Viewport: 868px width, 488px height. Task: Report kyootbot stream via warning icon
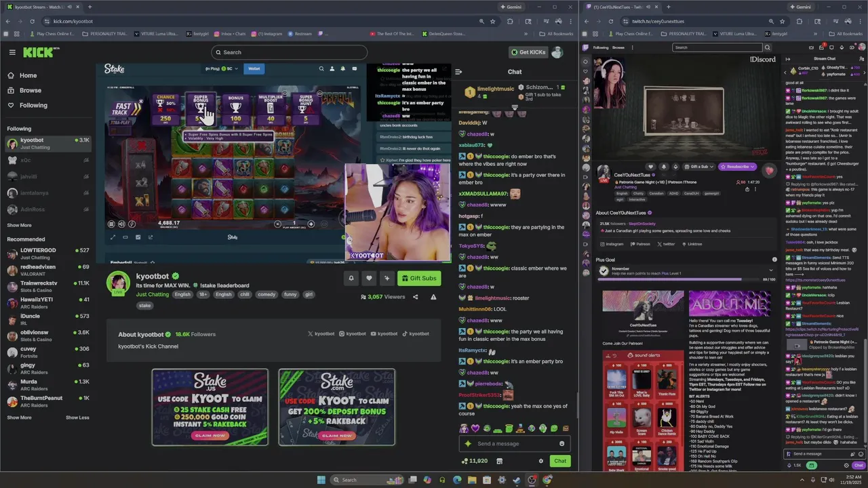pyautogui.click(x=433, y=297)
